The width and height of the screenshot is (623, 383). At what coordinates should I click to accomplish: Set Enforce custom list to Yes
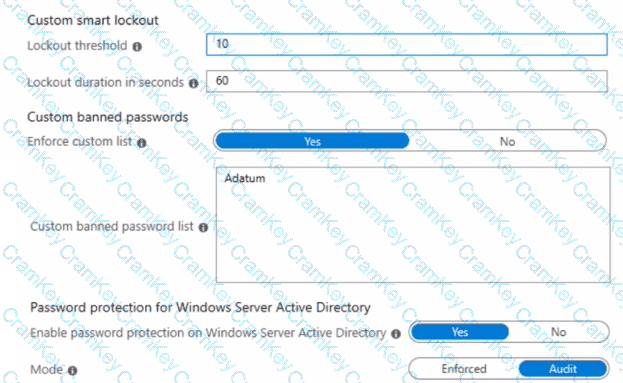(x=312, y=141)
